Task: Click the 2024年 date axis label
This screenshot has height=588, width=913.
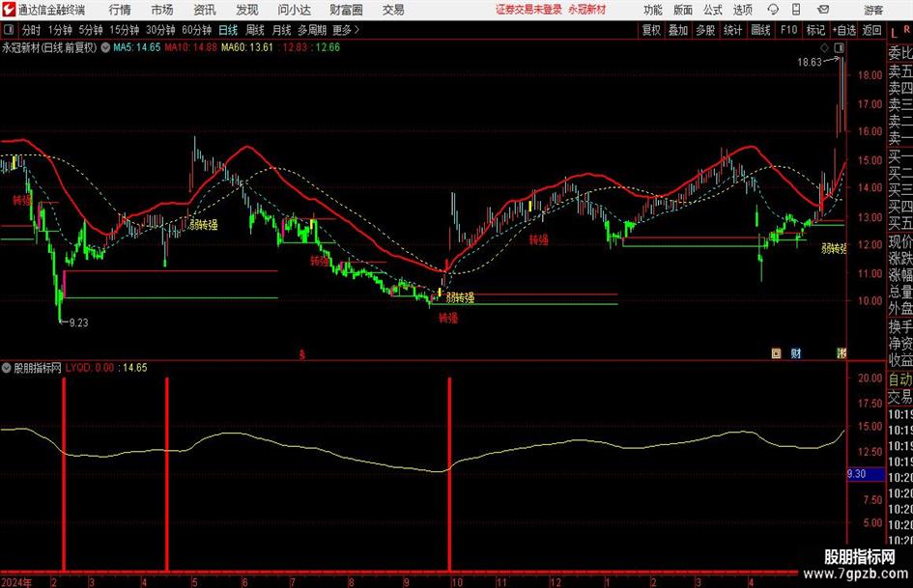Action: pos(16,581)
